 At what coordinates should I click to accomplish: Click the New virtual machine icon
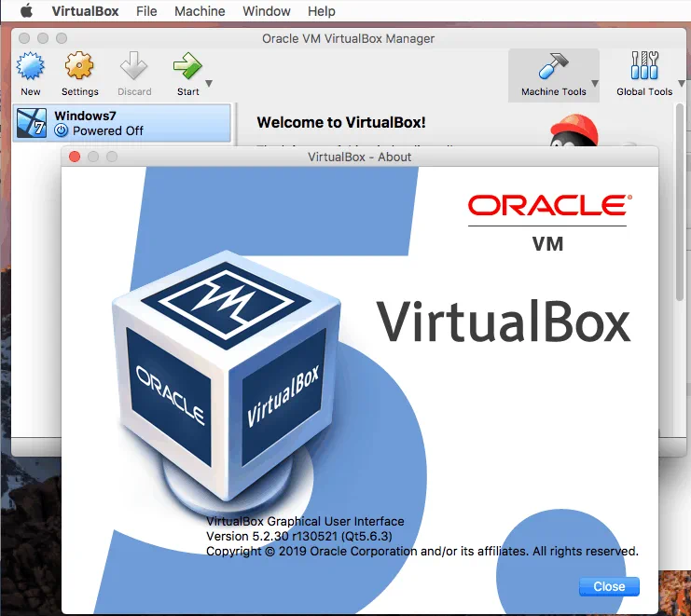pos(31,67)
